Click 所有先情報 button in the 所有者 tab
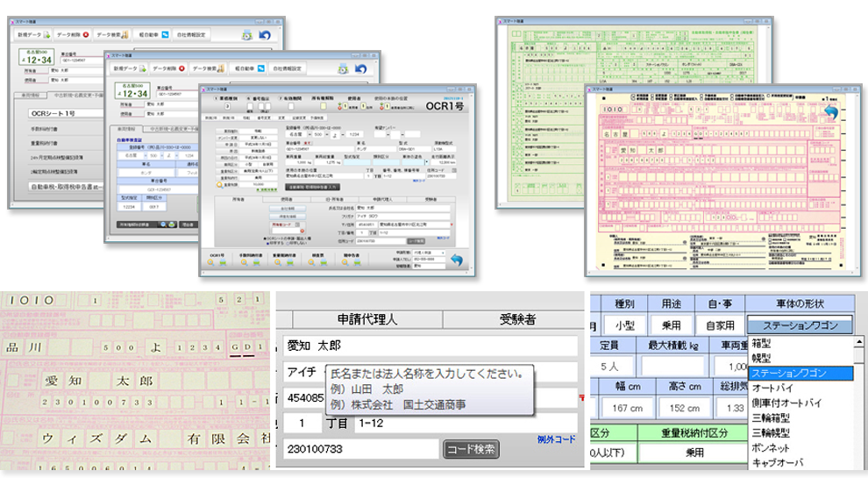This screenshot has width=868, height=478. [x=288, y=217]
